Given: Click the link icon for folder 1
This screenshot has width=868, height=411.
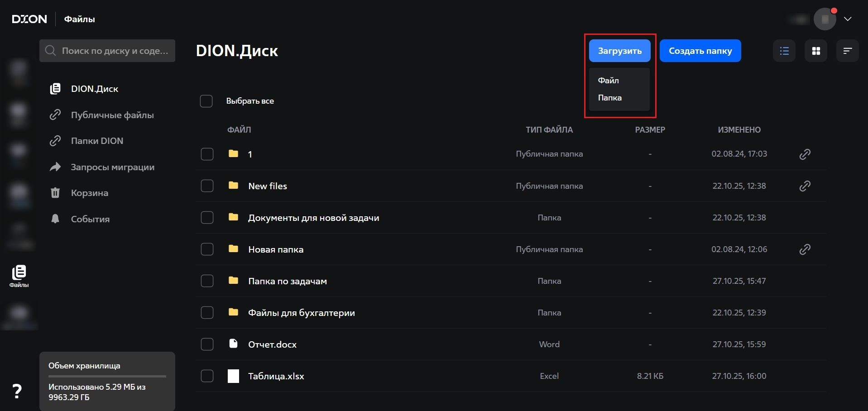Looking at the screenshot, I should pos(805,154).
